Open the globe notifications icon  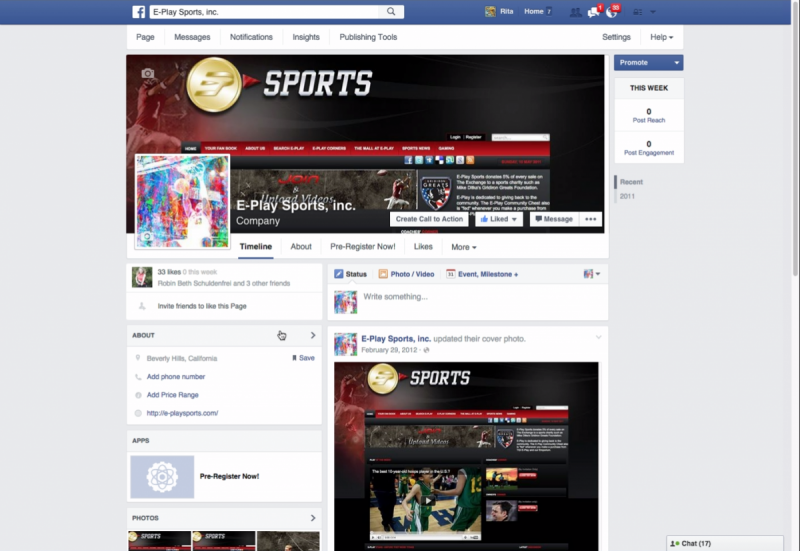coord(611,12)
